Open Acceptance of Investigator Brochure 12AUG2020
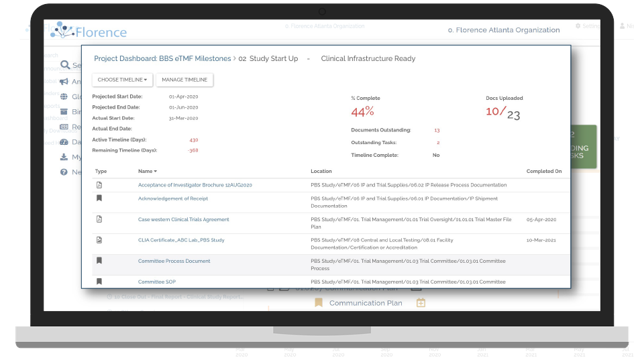The height and width of the screenshot is (362, 644). (195, 185)
